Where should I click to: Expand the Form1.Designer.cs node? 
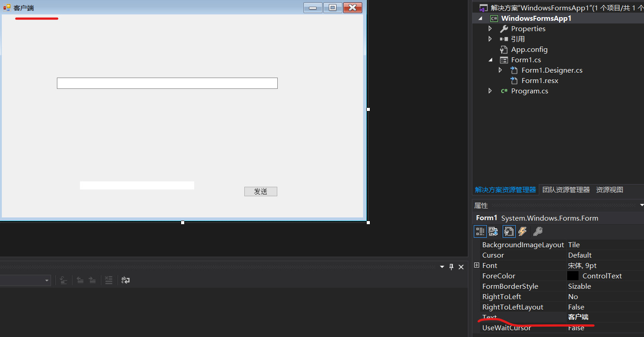(500, 70)
